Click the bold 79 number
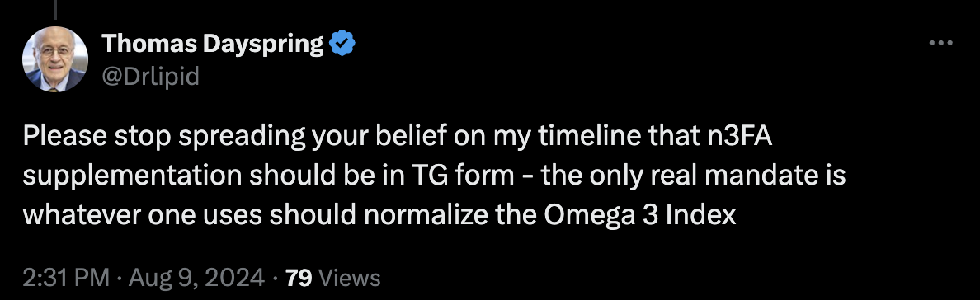This screenshot has height=300, width=980. 299,278
